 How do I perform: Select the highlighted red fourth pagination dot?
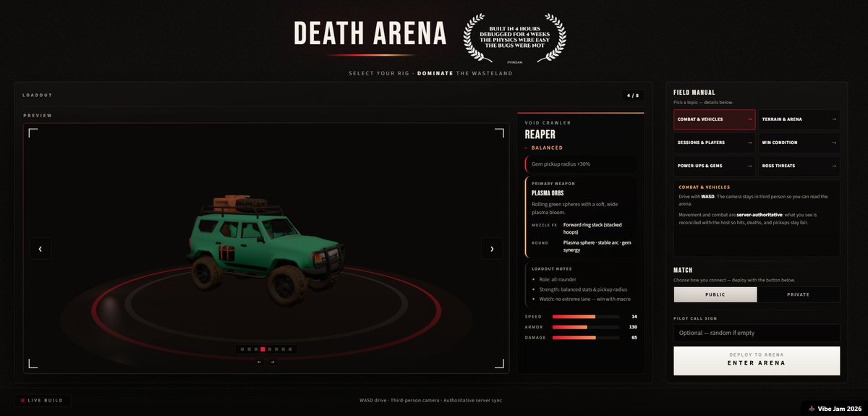pos(263,349)
